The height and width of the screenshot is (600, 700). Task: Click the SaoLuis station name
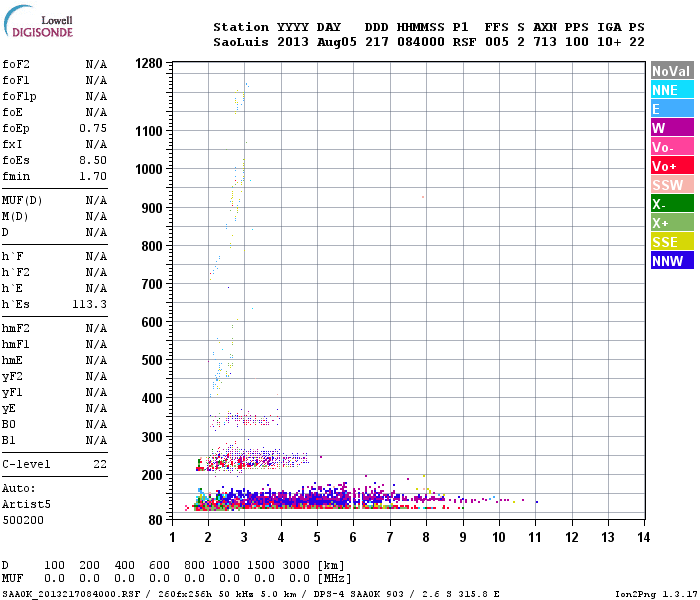241,42
